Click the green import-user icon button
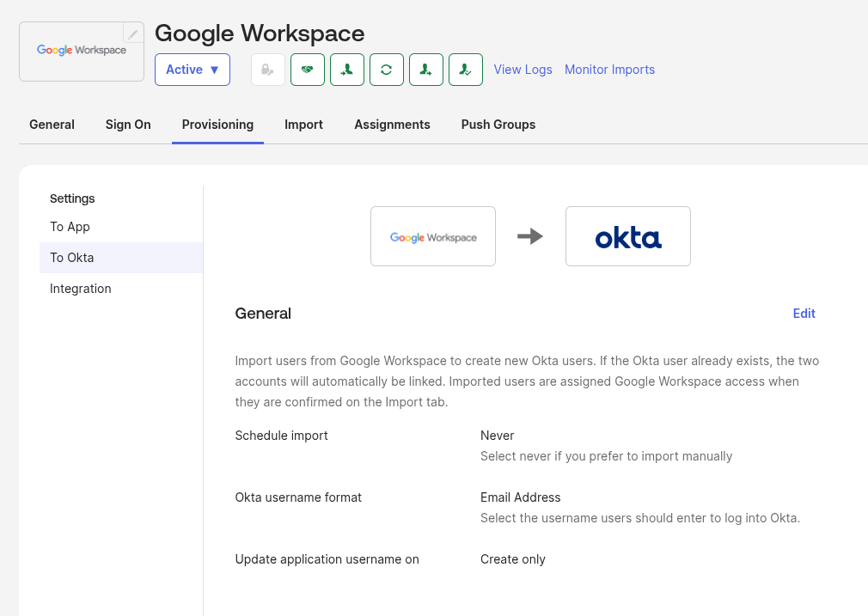Viewport: 868px width, 616px height. click(x=347, y=70)
